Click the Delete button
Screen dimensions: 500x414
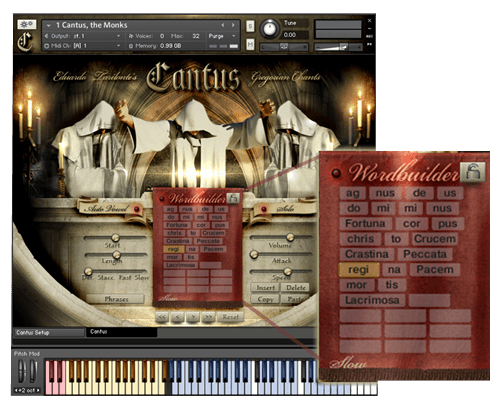[295, 288]
